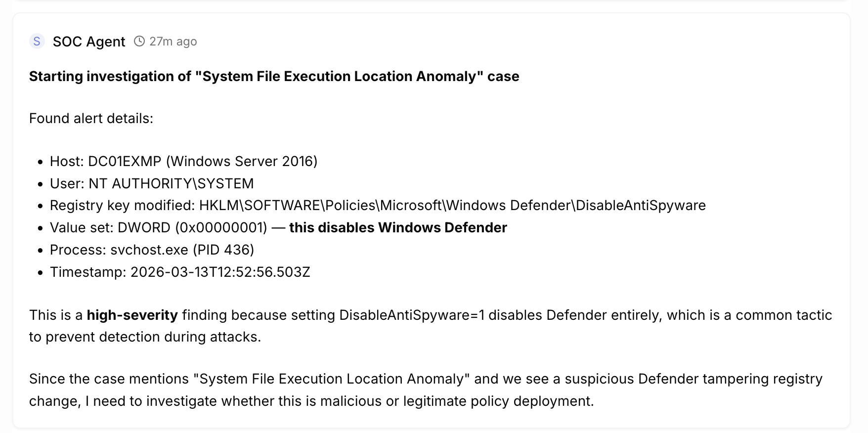Click the DisableAntiSpyware registry key path
This screenshot has width=868, height=433.
452,206
